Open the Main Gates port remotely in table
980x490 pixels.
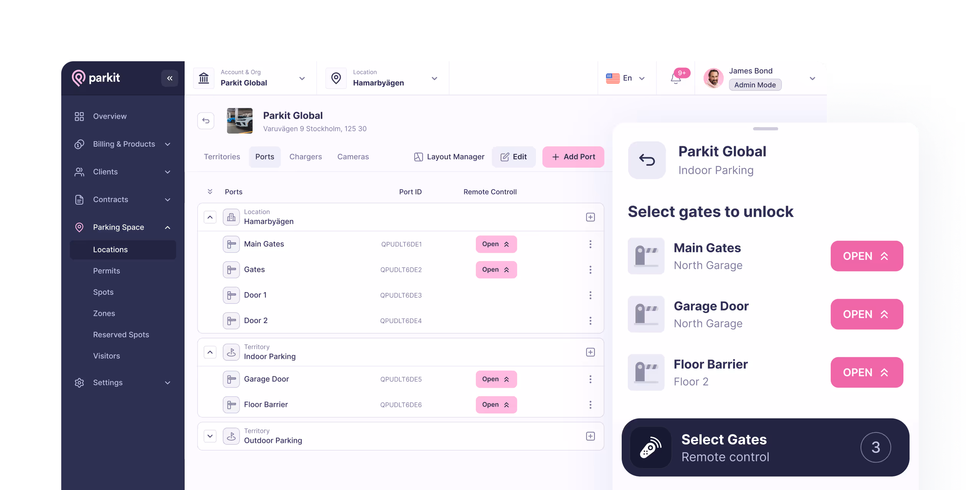click(x=496, y=244)
